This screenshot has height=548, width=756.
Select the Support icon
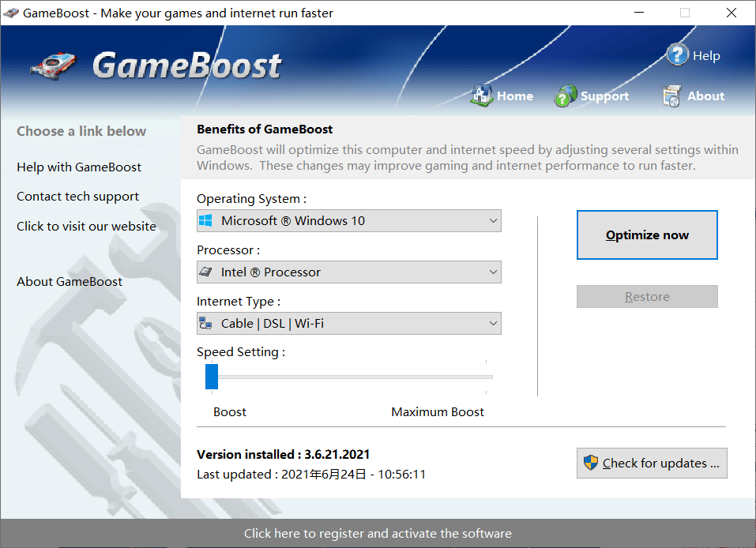(x=566, y=95)
